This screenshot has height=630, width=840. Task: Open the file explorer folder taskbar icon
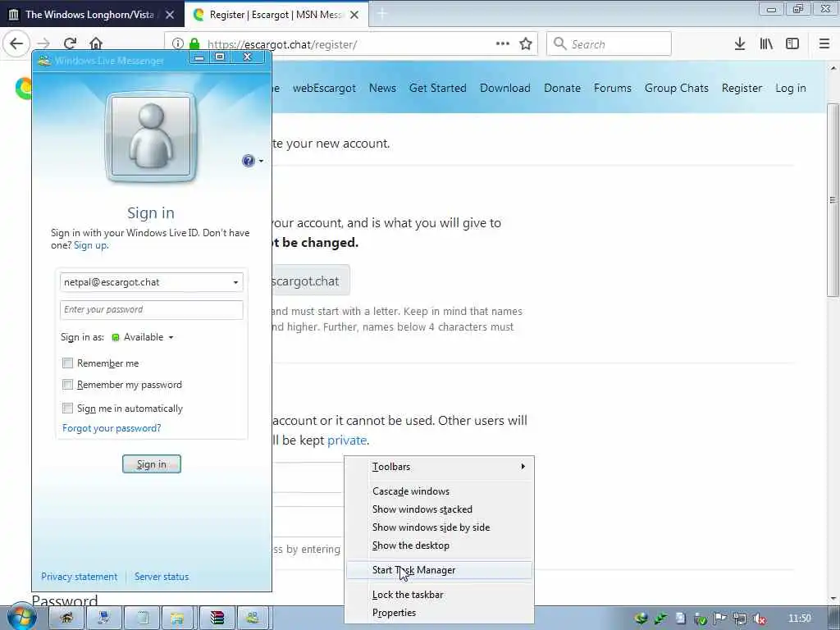(x=177, y=618)
